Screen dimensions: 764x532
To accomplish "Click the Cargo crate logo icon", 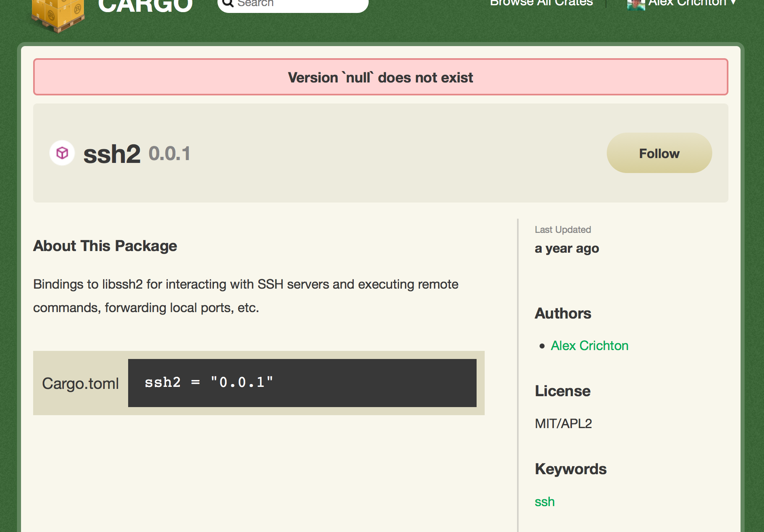I will click(58, 15).
